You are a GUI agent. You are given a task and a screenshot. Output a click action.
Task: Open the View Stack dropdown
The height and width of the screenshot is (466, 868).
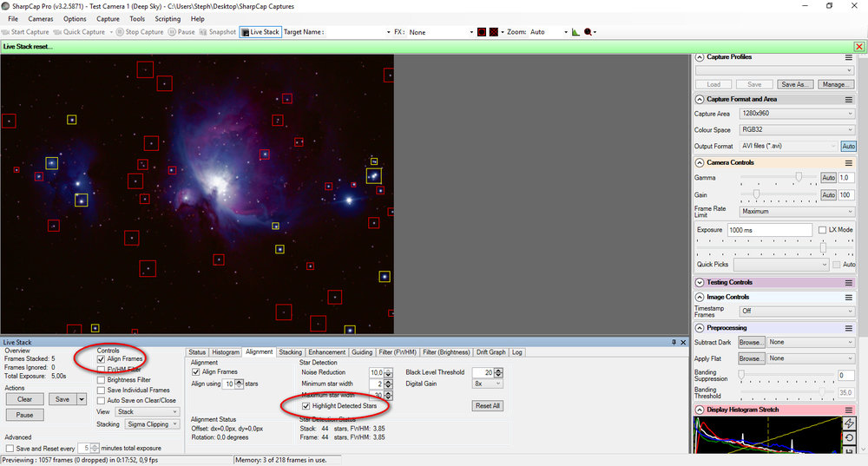(x=147, y=411)
